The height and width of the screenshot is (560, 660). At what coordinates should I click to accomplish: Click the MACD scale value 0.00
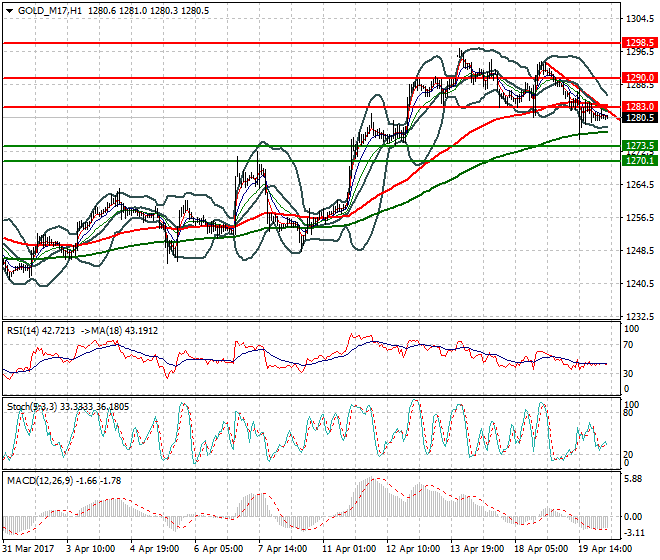pyautogui.click(x=633, y=517)
